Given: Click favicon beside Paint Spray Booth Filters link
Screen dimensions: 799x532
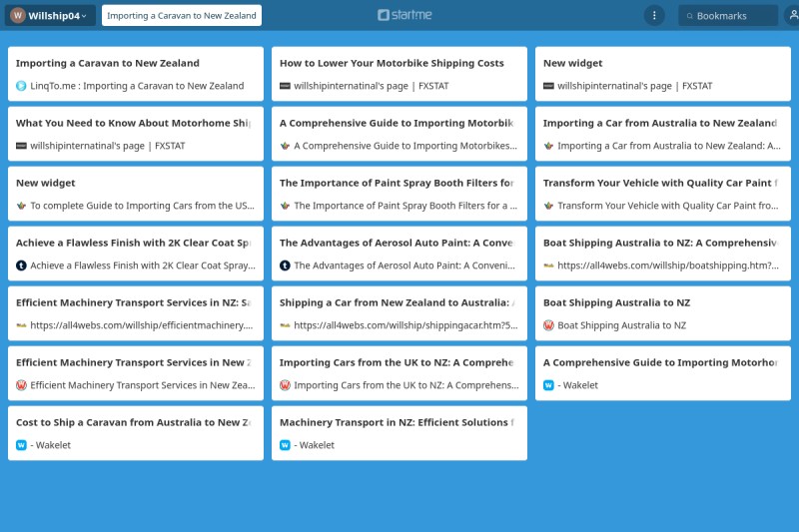Looking at the screenshot, I should click(x=285, y=206).
